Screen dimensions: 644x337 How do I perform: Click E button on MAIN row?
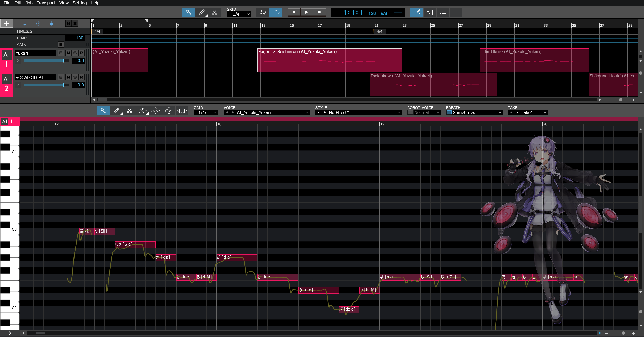pyautogui.click(x=61, y=45)
